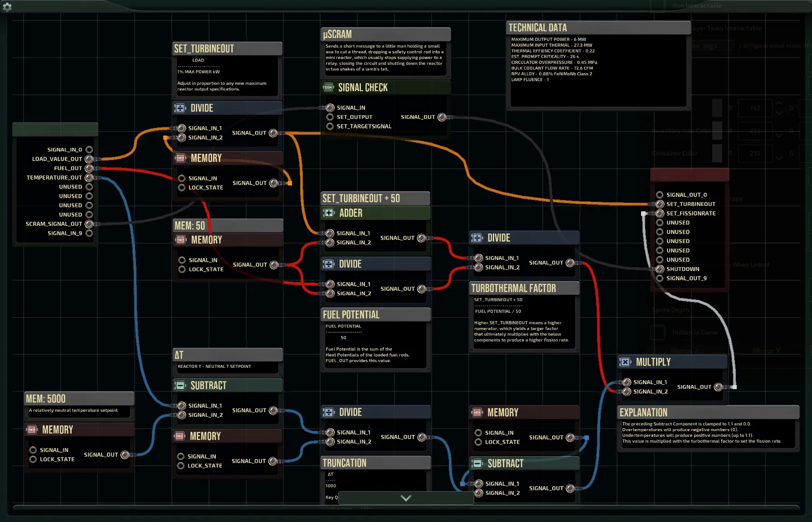Click the Multiply component icon
The width and height of the screenshot is (812, 522).
click(625, 362)
